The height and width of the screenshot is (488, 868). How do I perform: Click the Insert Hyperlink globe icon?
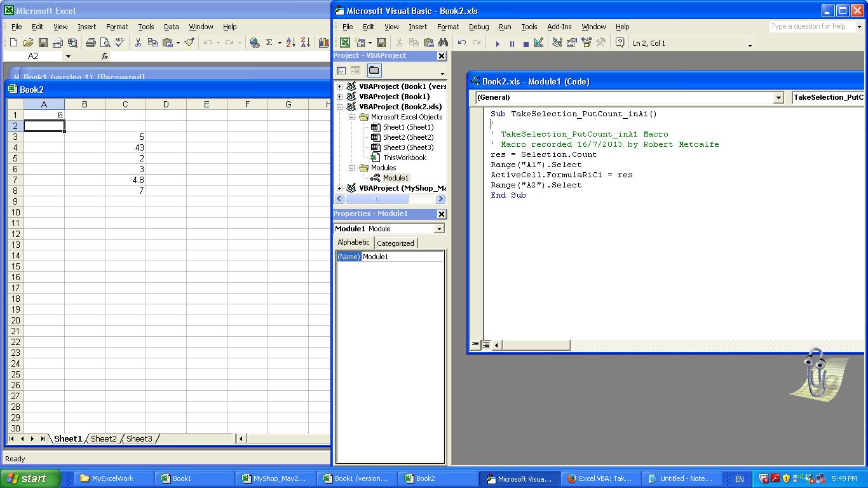point(254,43)
